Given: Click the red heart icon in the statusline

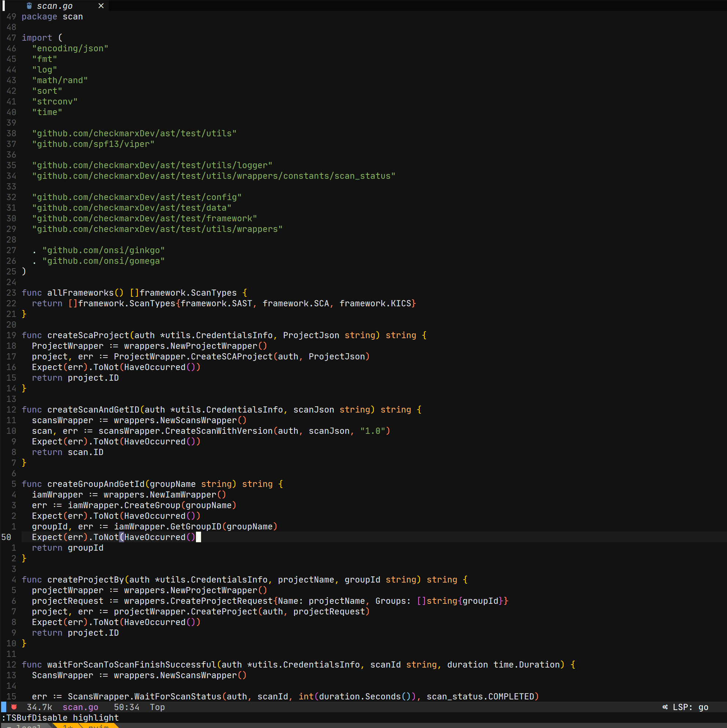Looking at the screenshot, I should pos(14,707).
